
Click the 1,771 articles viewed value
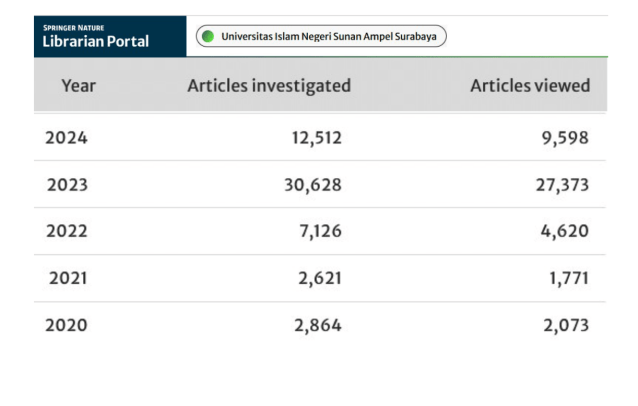pos(569,278)
